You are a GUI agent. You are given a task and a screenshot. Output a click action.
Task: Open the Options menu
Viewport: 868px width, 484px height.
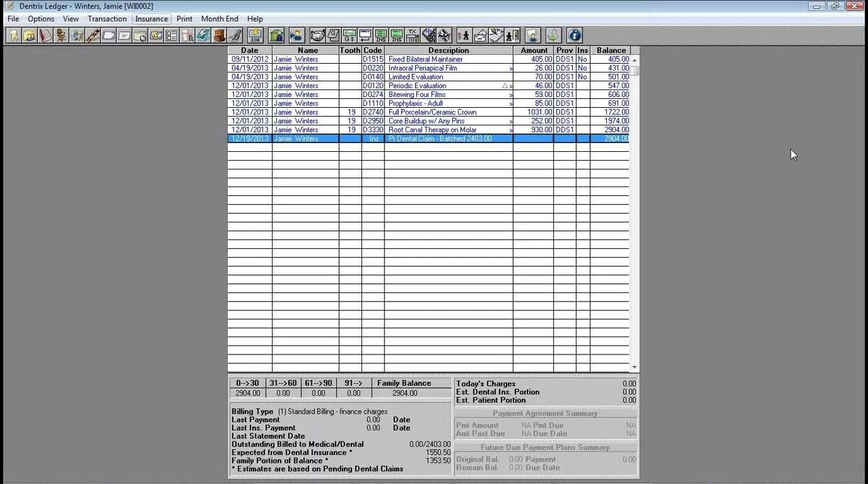pyautogui.click(x=41, y=19)
